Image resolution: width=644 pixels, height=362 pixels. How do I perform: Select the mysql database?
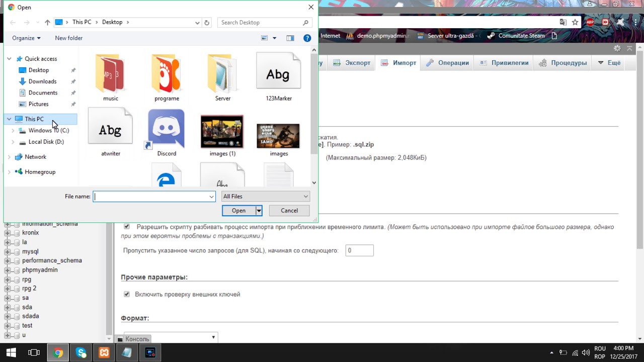click(x=30, y=251)
